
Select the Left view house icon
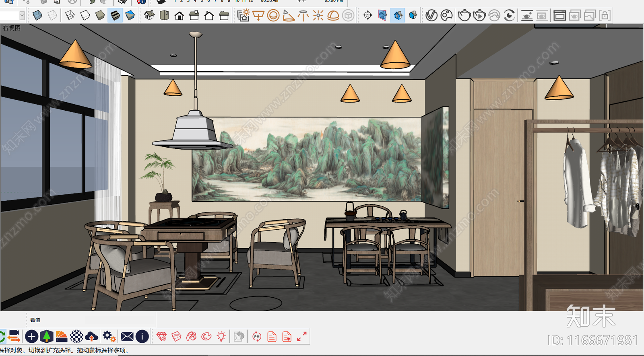(224, 16)
